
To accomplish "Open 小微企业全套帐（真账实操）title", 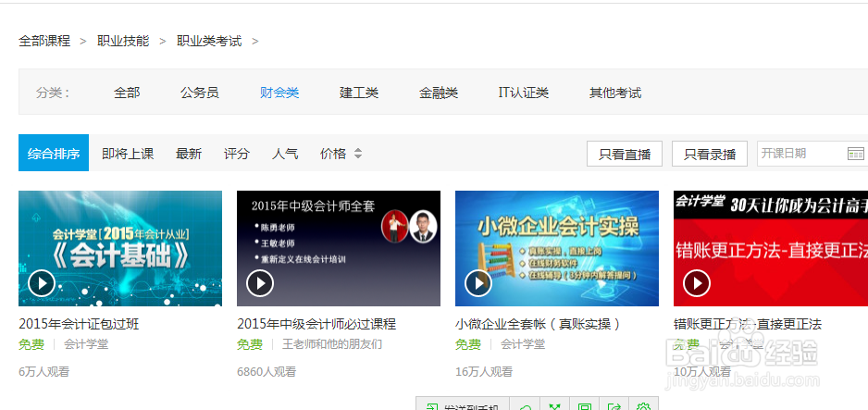I will coord(539,324).
